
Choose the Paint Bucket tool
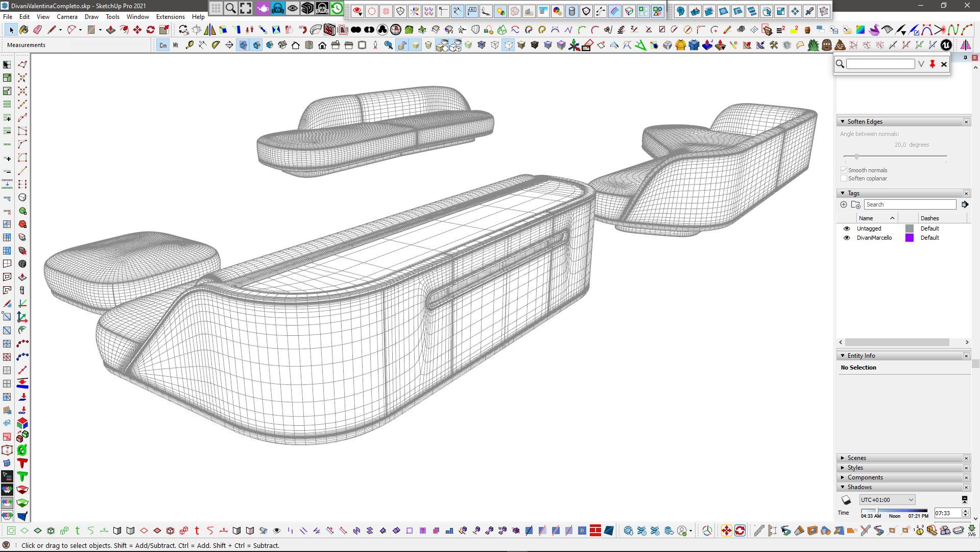click(x=24, y=30)
